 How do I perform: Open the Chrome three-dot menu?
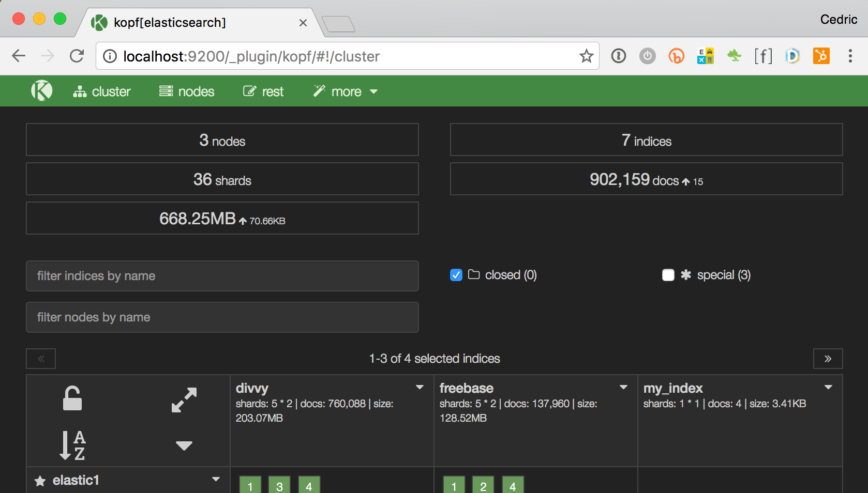tap(850, 56)
